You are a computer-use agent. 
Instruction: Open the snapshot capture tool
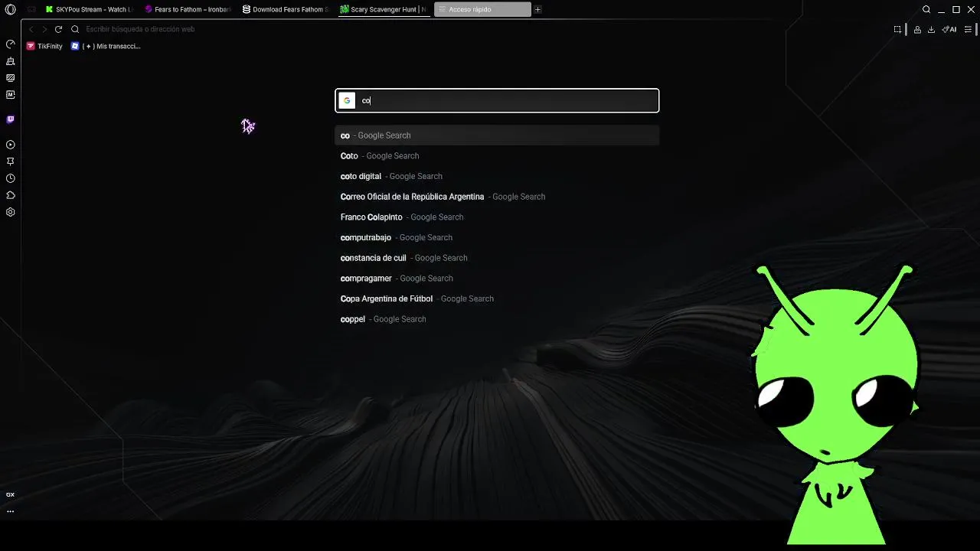click(897, 29)
